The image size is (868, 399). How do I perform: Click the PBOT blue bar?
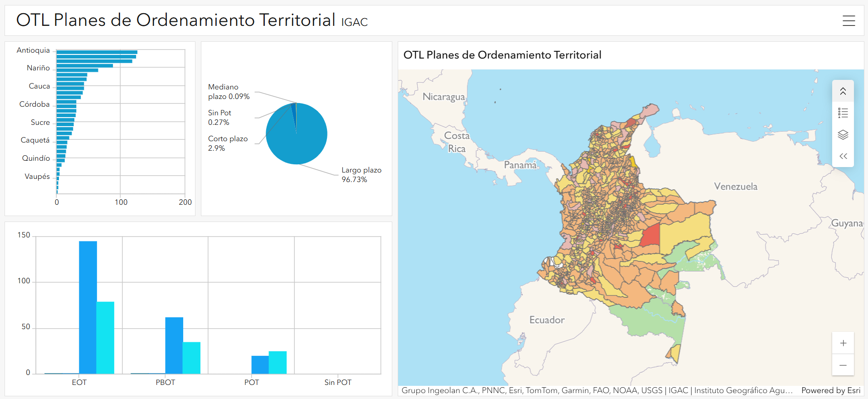point(174,345)
